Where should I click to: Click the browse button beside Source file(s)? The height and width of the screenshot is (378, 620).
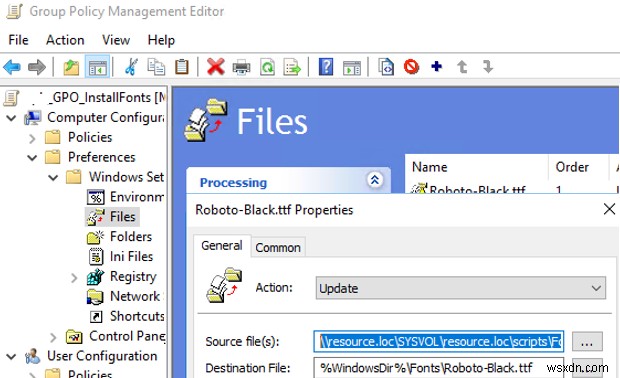[x=587, y=341]
